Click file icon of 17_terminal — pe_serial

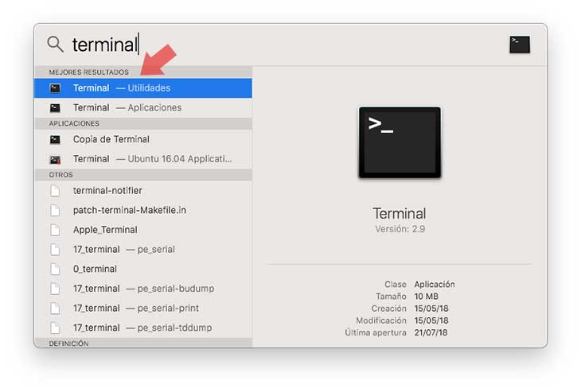coord(55,250)
